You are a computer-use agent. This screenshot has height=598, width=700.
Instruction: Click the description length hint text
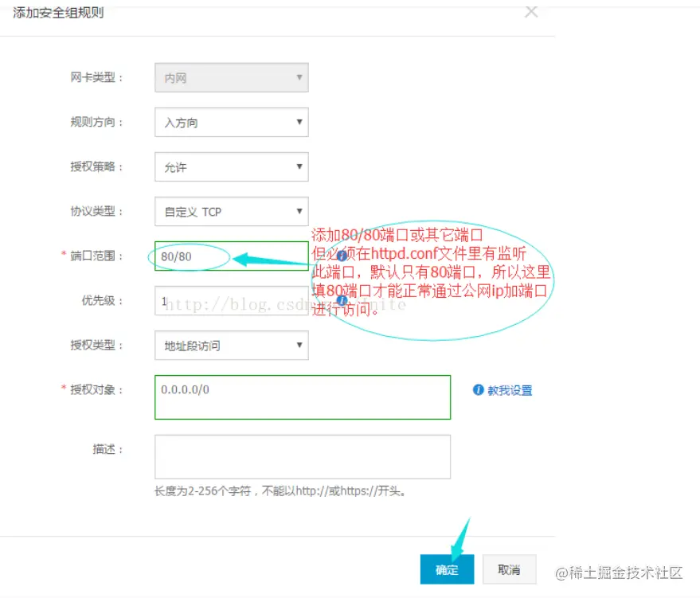[280, 491]
